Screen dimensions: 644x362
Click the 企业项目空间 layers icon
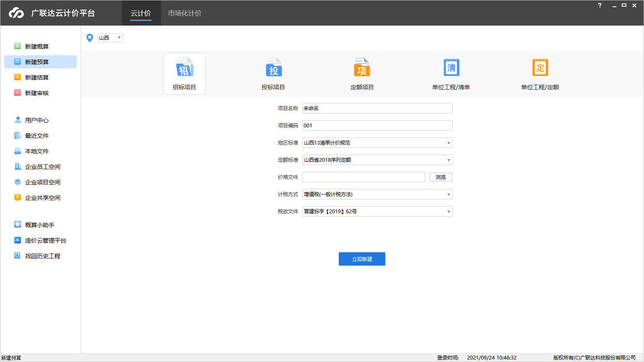tap(18, 182)
